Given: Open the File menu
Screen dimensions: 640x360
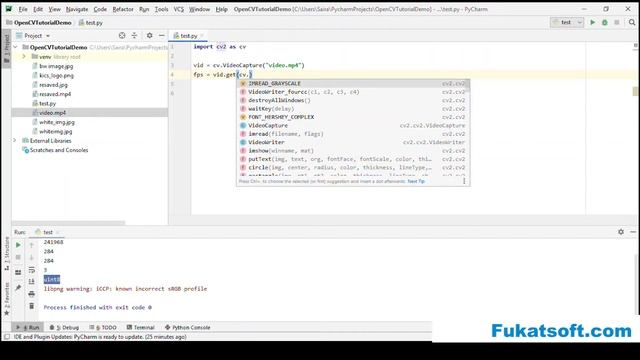Looking at the screenshot, I should tap(23, 9).
